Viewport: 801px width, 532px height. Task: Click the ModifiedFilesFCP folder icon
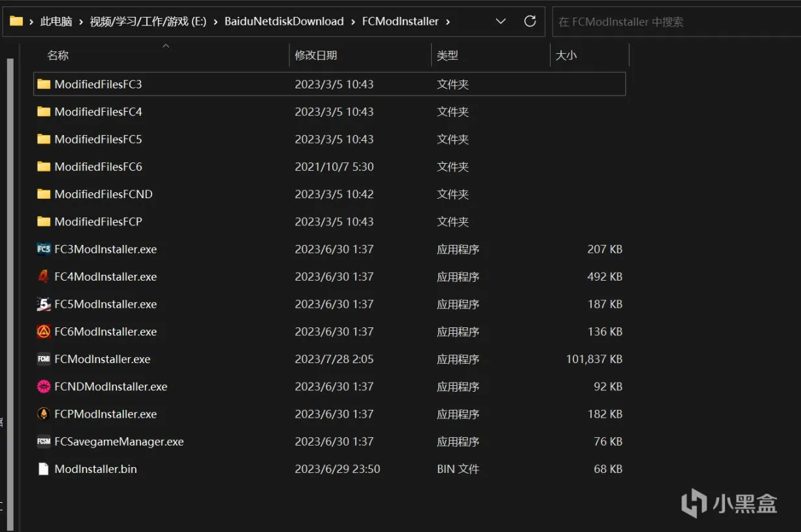click(x=44, y=222)
